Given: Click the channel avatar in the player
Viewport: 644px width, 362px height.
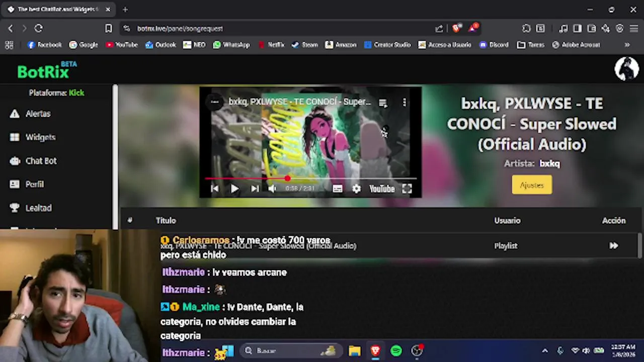Looking at the screenshot, I should tap(215, 102).
